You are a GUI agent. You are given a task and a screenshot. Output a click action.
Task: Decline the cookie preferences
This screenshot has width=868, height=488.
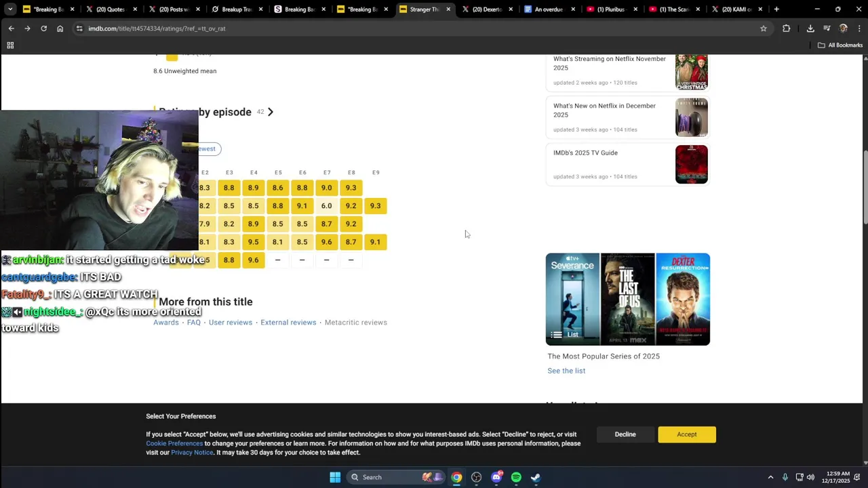pyautogui.click(x=625, y=434)
